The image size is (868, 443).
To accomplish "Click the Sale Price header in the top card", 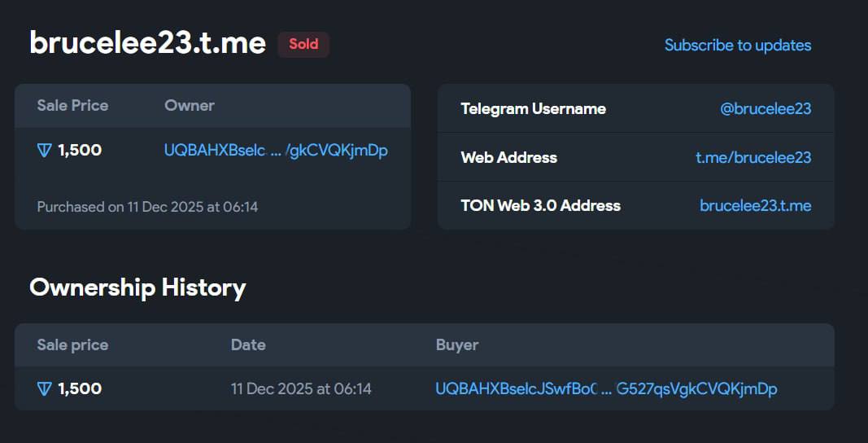I will point(72,105).
